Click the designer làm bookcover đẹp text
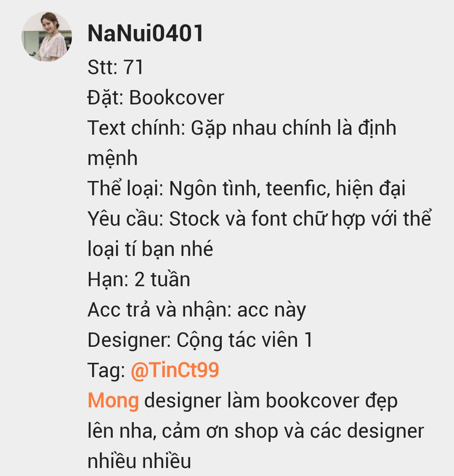454x476 pixels. pyautogui.click(x=271, y=401)
